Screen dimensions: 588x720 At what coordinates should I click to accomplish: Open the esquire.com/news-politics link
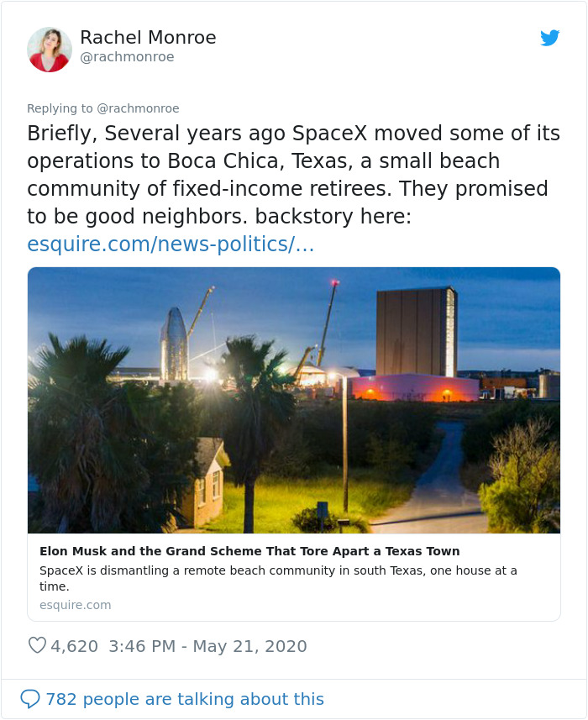point(124,244)
